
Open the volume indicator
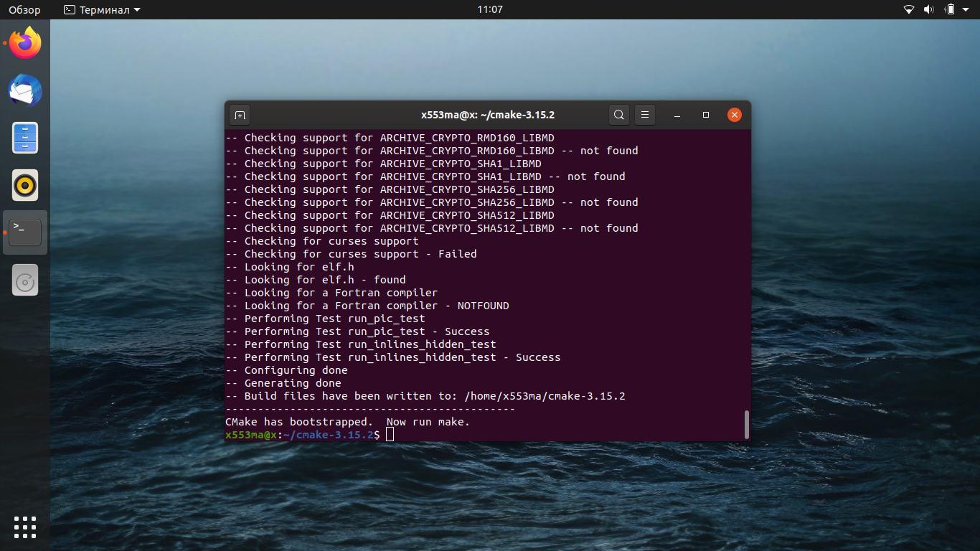pyautogui.click(x=929, y=10)
